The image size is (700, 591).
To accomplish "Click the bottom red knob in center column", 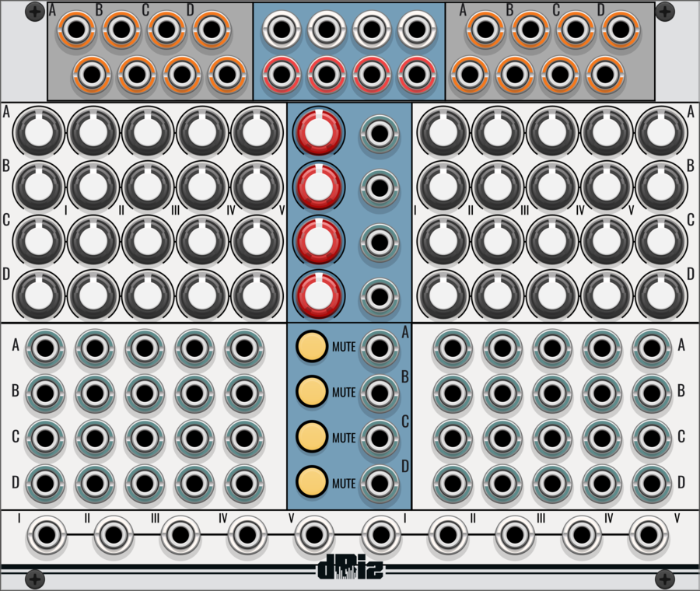I will tap(318, 295).
